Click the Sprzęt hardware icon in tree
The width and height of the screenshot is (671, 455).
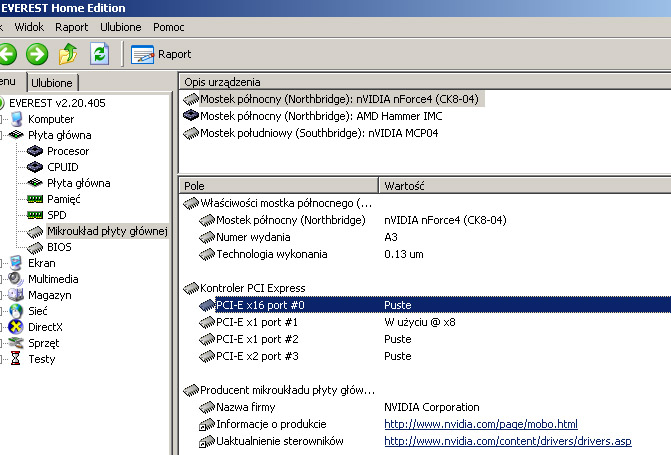(16, 343)
